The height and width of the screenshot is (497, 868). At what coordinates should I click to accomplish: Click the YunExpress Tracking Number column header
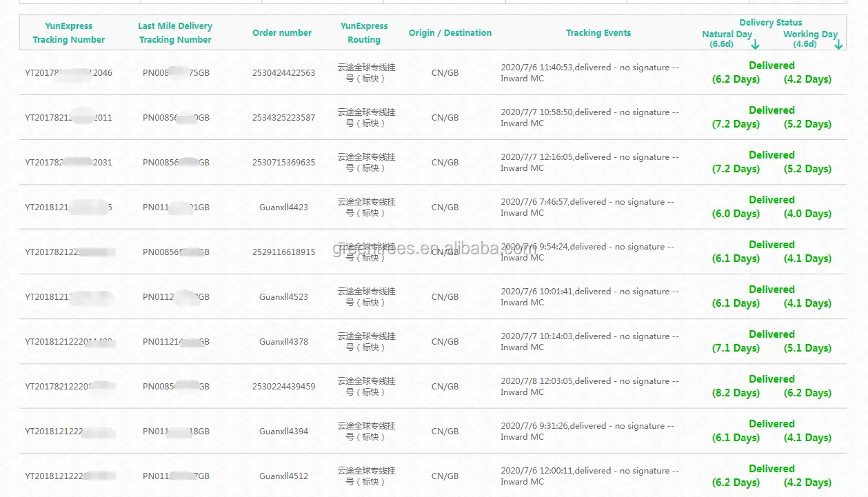69,32
